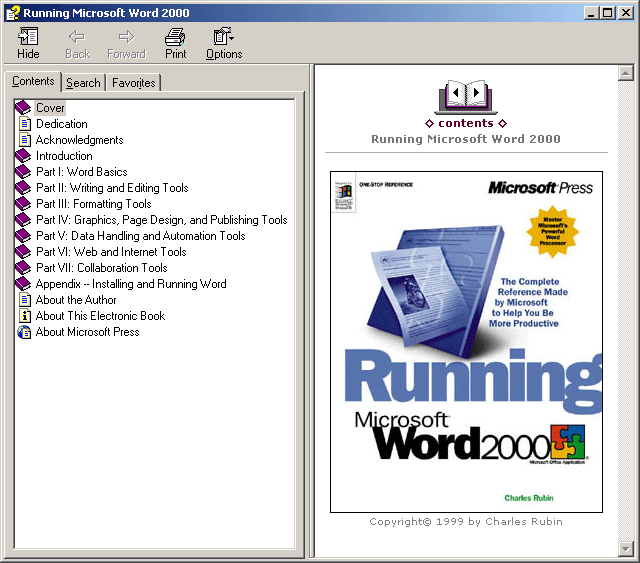Click the book icon beside Introduction
This screenshot has width=640, height=563.
tap(23, 156)
